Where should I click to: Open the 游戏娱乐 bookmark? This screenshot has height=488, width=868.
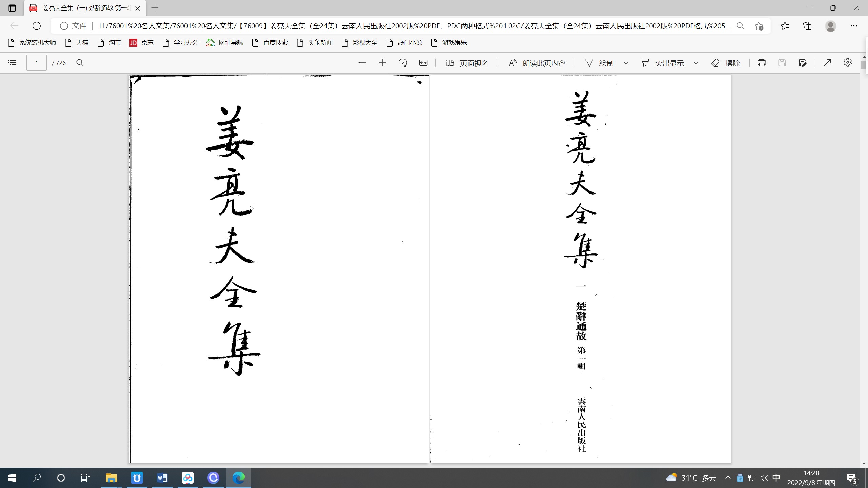449,43
